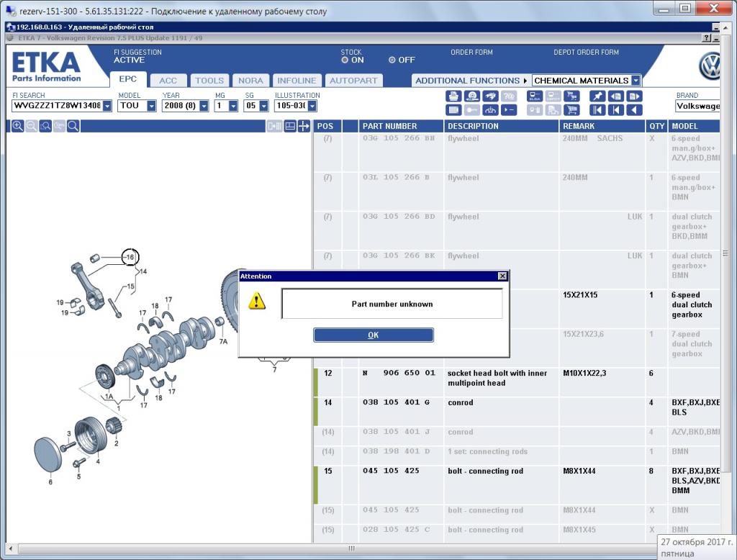Image resolution: width=737 pixels, height=560 pixels.
Task: Click the single-bar skip-back arrow icon
Action: coord(616,110)
